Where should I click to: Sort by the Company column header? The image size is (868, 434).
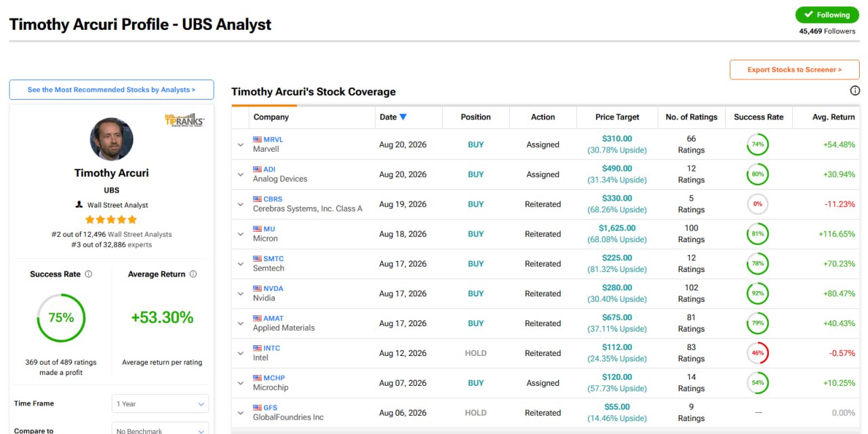pyautogui.click(x=271, y=117)
